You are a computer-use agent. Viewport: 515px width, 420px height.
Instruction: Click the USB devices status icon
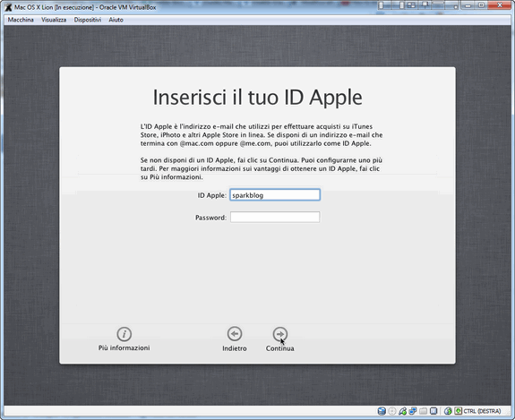pyautogui.click(x=403, y=411)
